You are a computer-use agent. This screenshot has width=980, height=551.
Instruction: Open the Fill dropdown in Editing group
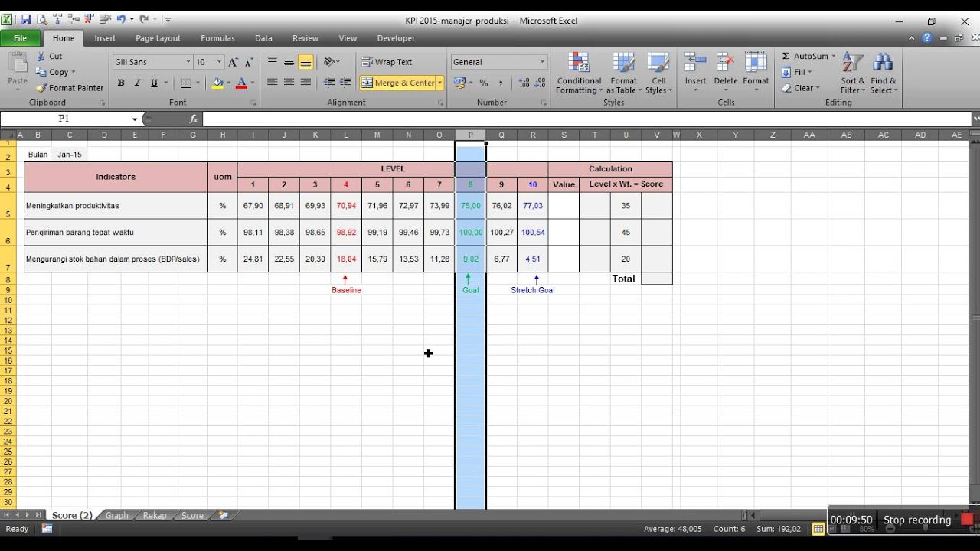tap(797, 72)
